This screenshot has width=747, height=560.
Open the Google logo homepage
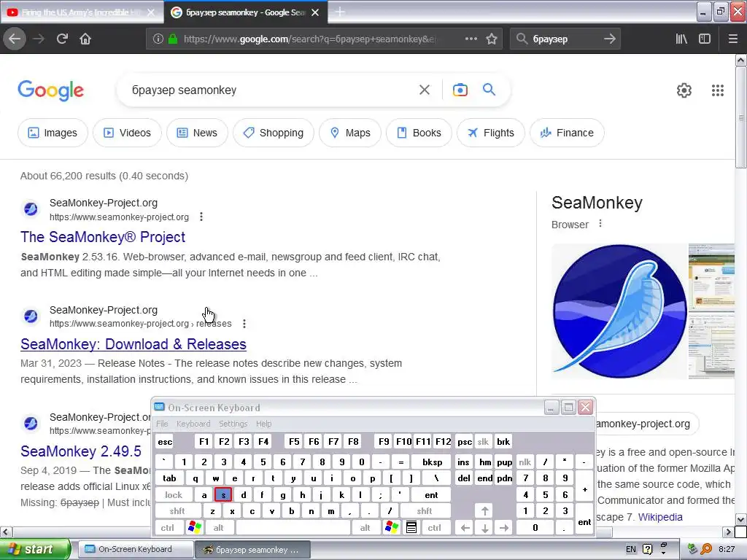[50, 90]
